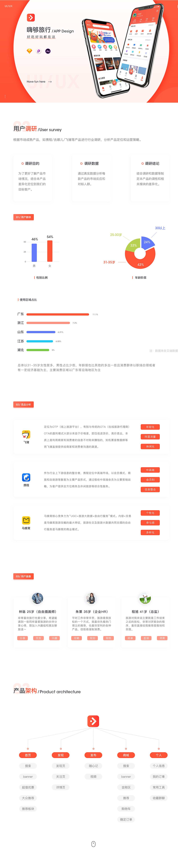Screen dimensions: 178x868
Task: Click the blue male 46% bar
Action: [x=34, y=252]
